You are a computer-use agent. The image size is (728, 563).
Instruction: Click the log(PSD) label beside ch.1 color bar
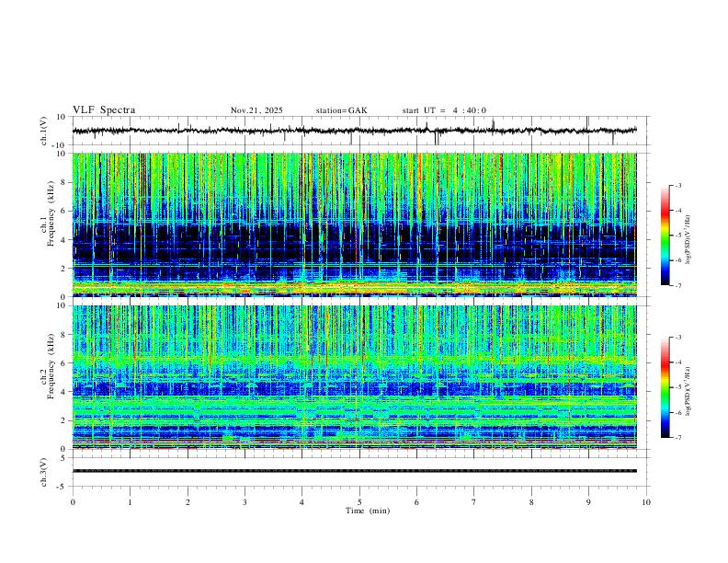point(688,239)
